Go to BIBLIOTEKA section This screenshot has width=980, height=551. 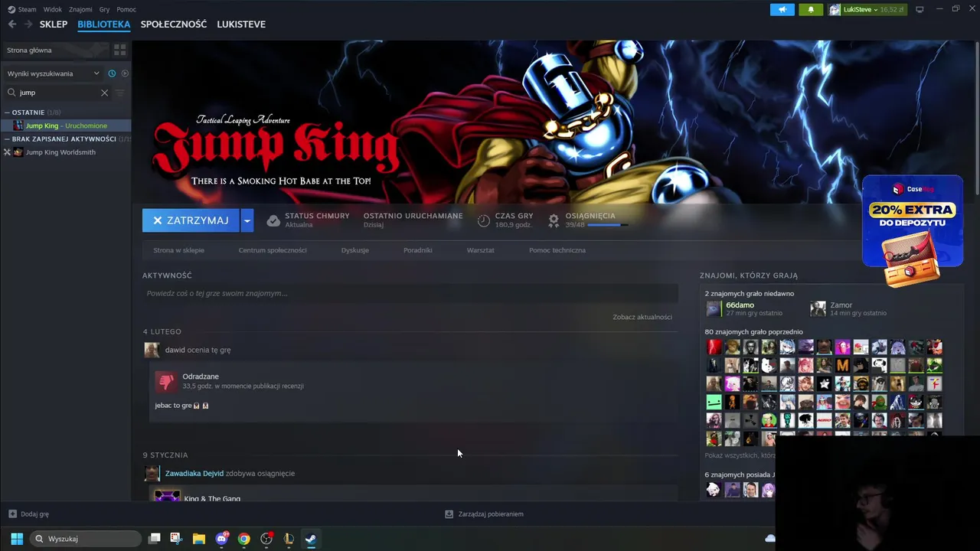point(104,24)
